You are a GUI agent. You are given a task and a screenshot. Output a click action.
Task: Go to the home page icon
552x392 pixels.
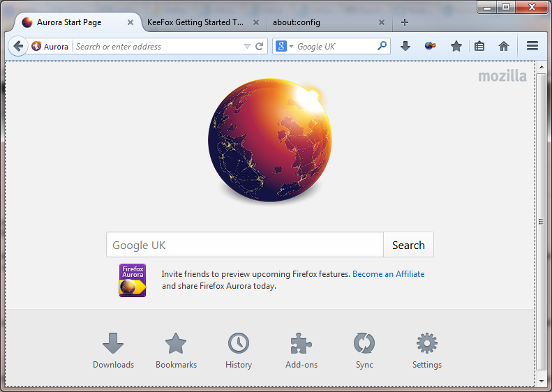click(x=504, y=46)
